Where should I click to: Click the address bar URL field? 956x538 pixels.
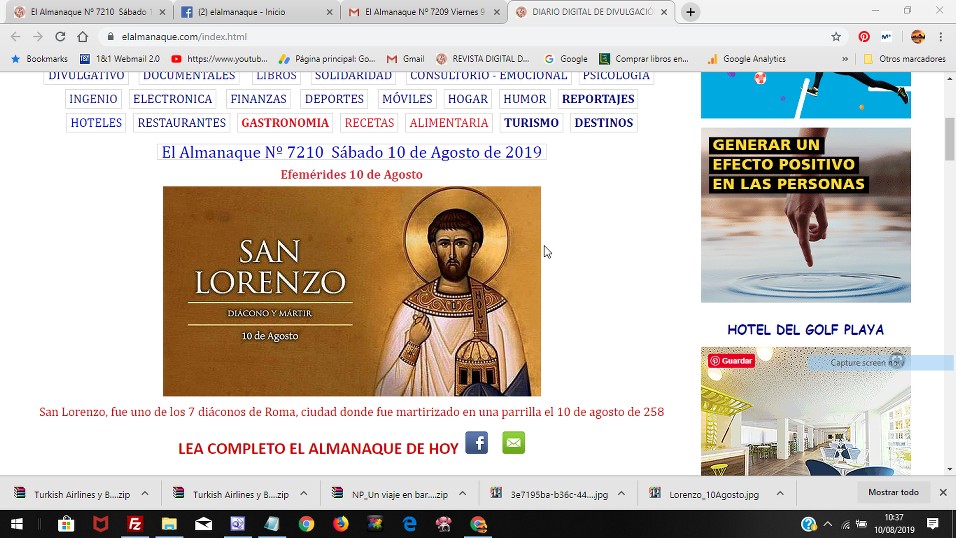pos(463,37)
